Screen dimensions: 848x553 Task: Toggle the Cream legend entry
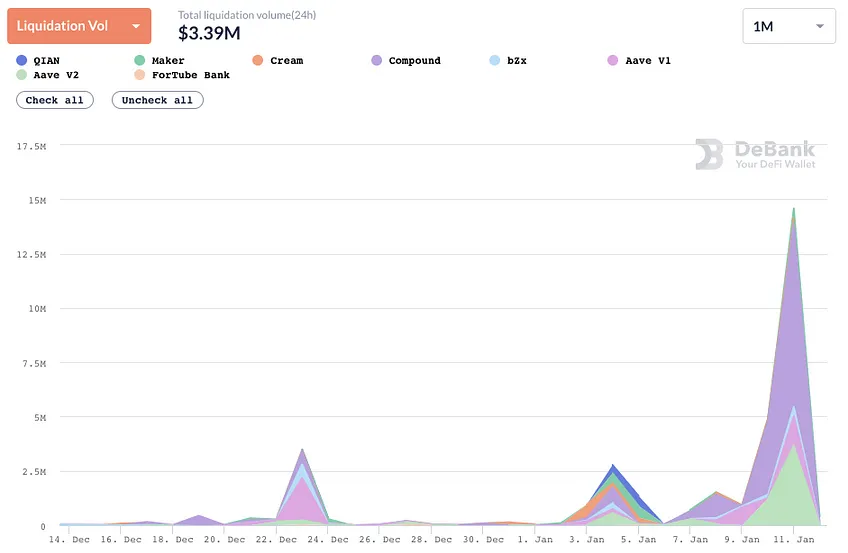click(278, 61)
